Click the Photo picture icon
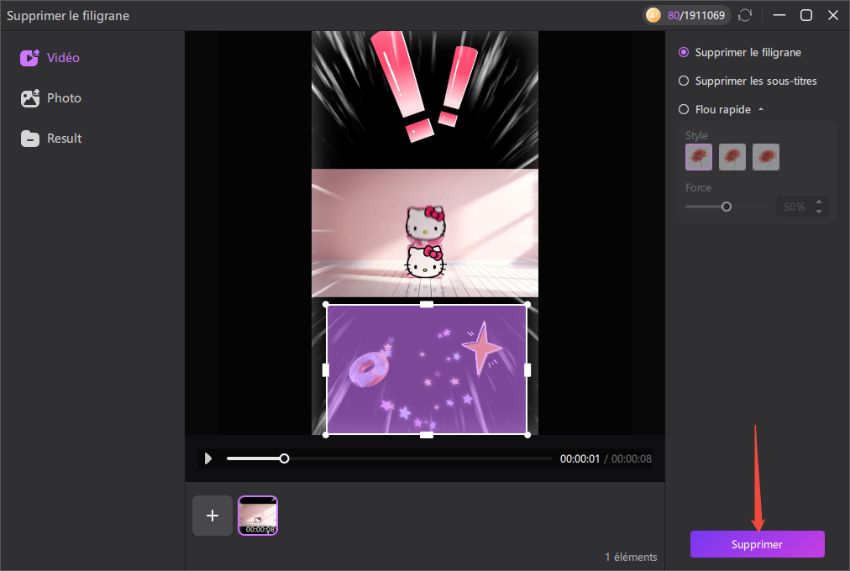 click(x=30, y=98)
